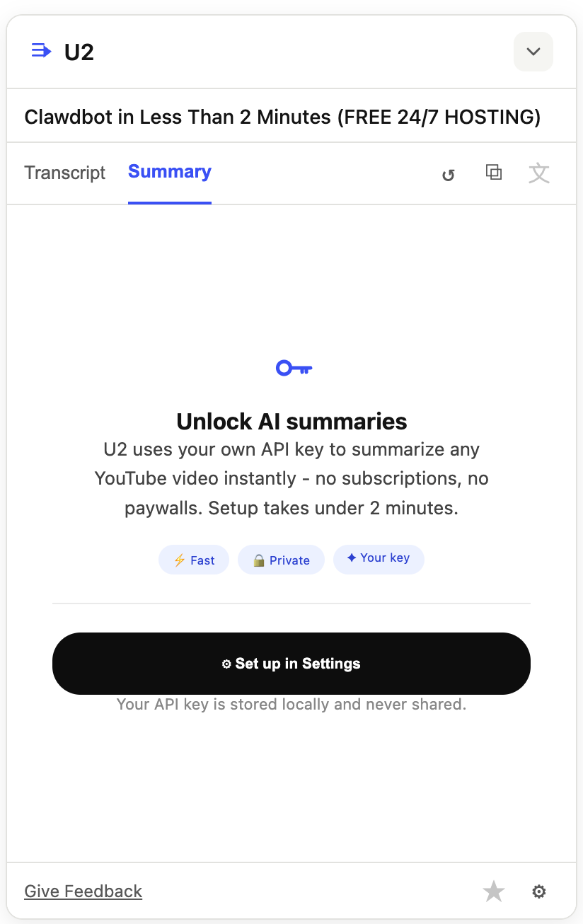Regenerate the summary using the refresh icon
583x924 pixels.
(448, 173)
